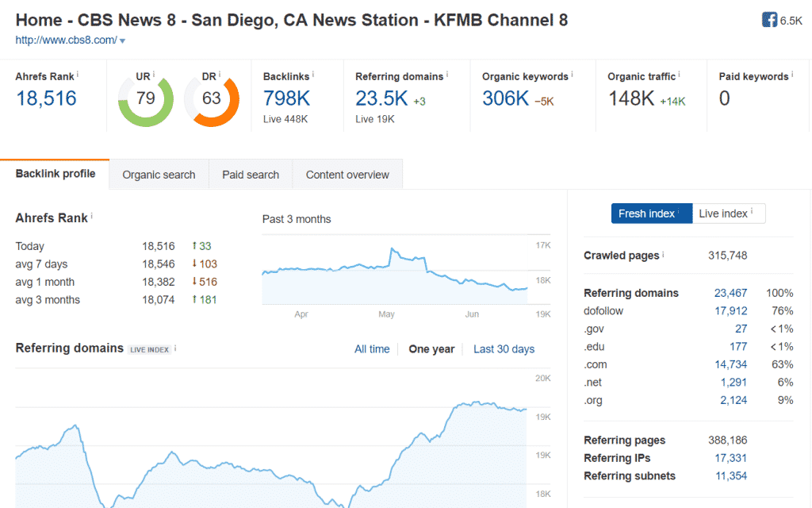812x508 pixels.
Task: Click the Crawled pages value 315,748
Action: point(728,256)
